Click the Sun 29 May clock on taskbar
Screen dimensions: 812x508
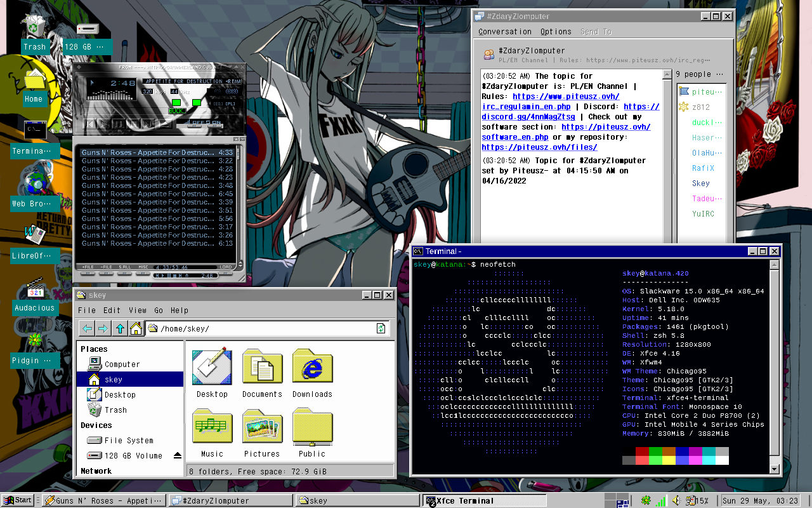pyautogui.click(x=761, y=500)
